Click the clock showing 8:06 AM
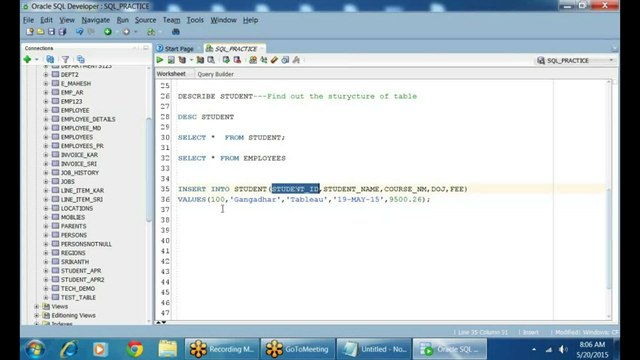 coord(592,344)
